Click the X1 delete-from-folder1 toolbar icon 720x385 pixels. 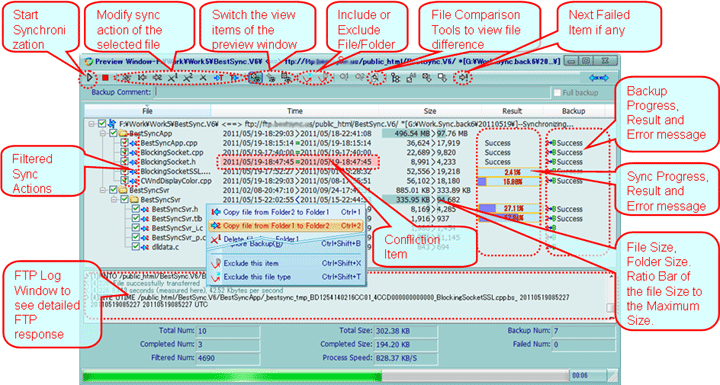(x=172, y=78)
